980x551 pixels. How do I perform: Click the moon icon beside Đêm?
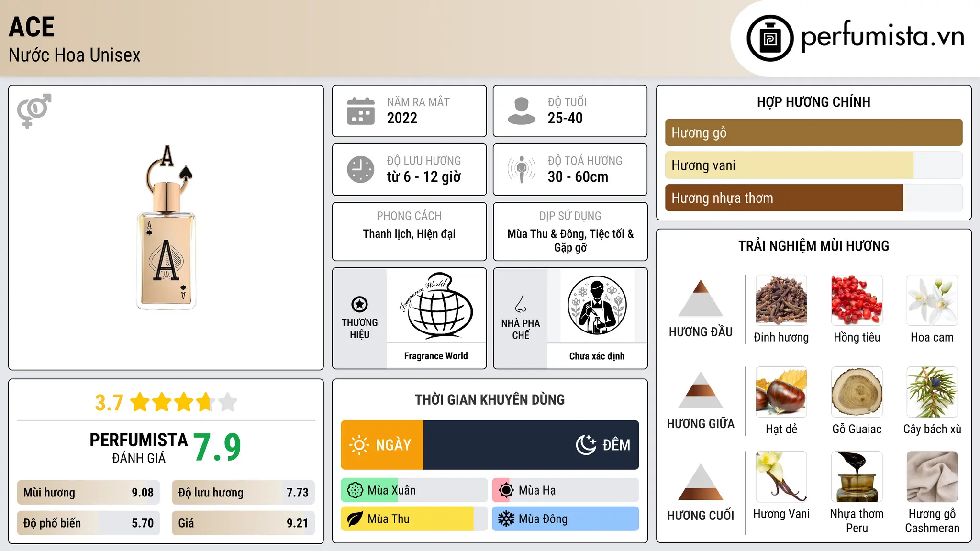click(x=586, y=445)
